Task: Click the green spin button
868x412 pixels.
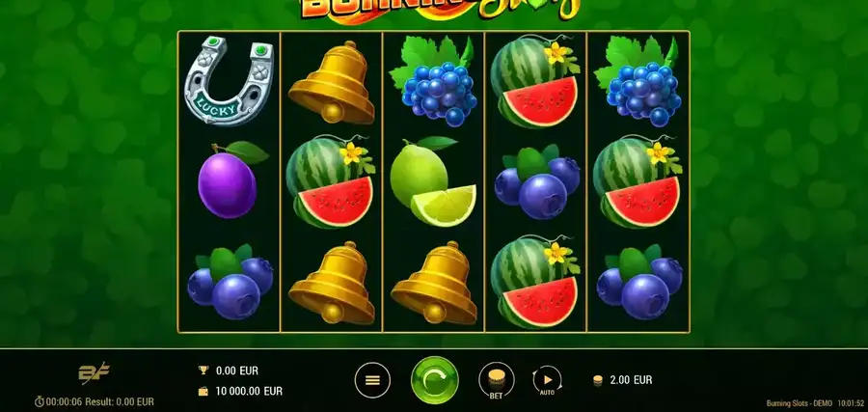Action: [435, 380]
